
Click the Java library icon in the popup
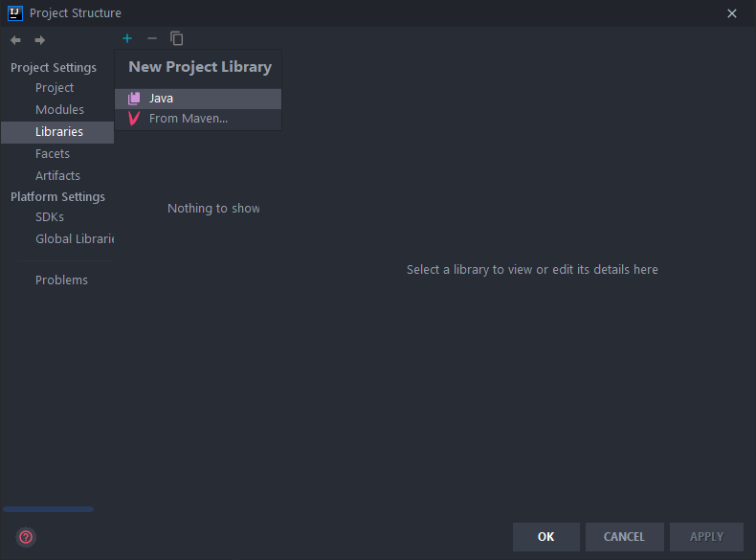click(134, 99)
